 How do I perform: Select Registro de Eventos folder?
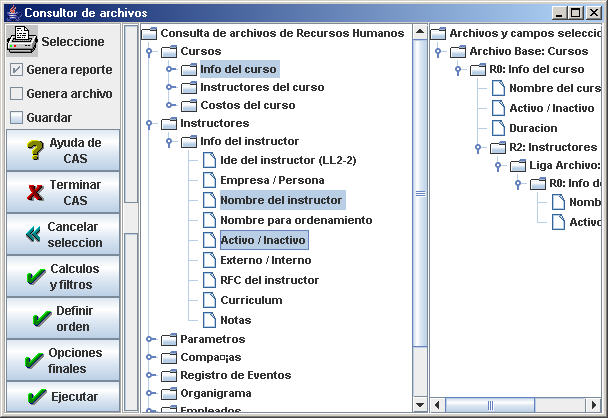237,375
